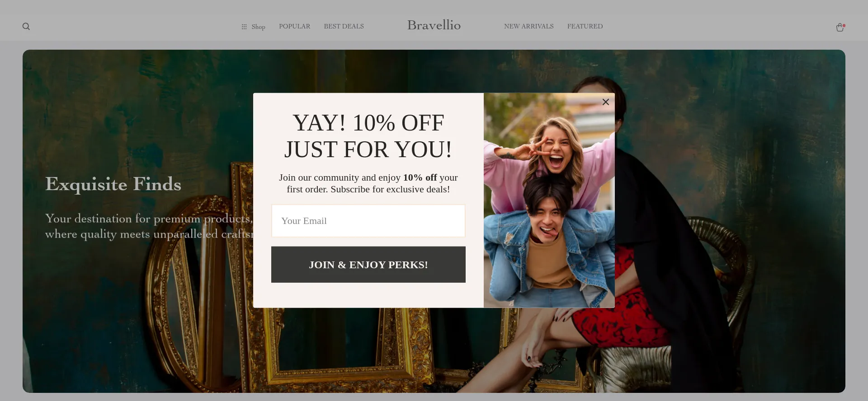Click the popup photo of laughing couple
868x401 pixels.
[549, 200]
